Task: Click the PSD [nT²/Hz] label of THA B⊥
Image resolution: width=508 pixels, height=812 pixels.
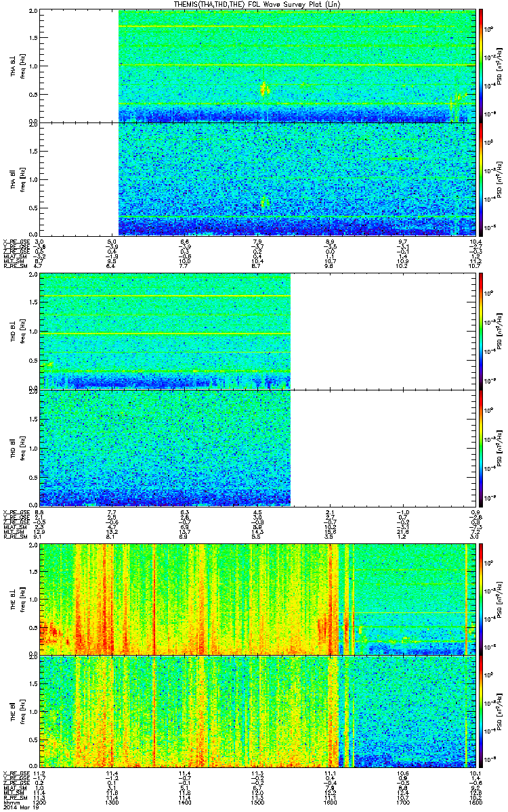Action: 499,66
